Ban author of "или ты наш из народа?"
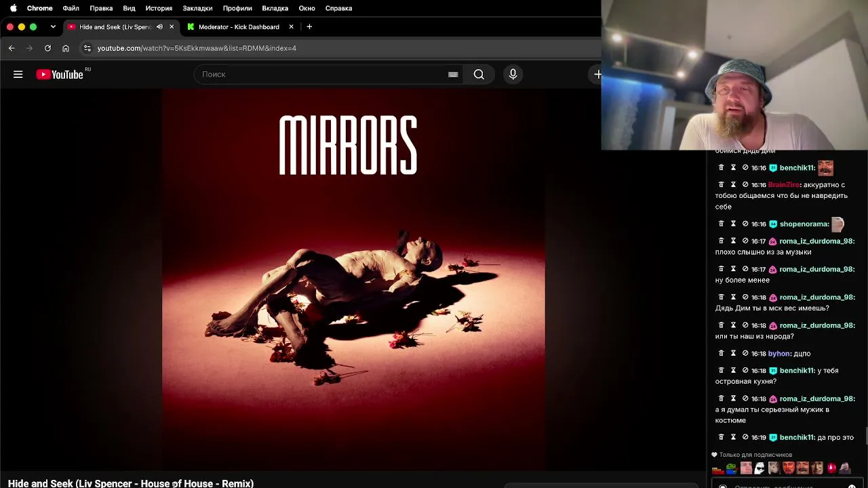Screen dimensions: 868x488 745,325
